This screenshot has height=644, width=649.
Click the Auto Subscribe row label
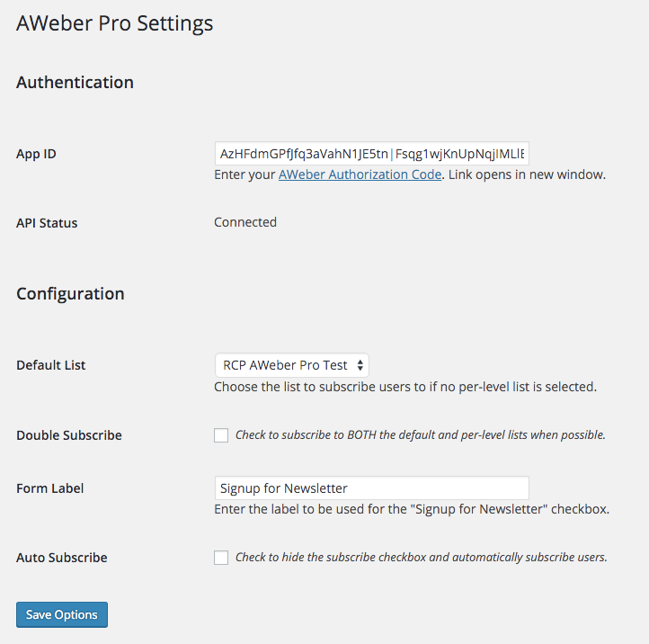(62, 558)
